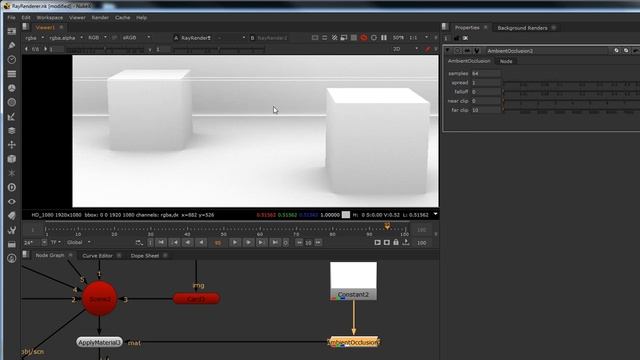
Task: Open the Workspace menu
Action: click(x=49, y=18)
